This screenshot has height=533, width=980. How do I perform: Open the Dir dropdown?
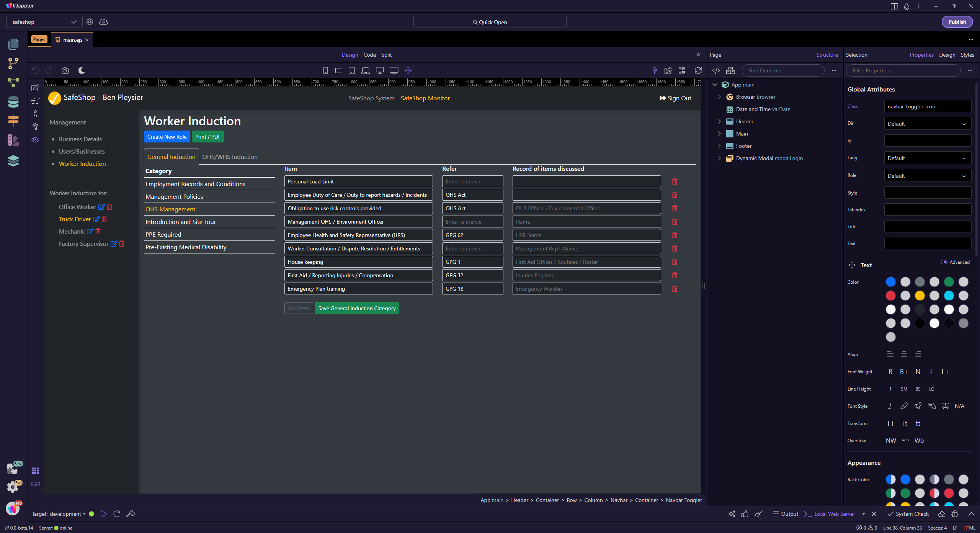927,124
